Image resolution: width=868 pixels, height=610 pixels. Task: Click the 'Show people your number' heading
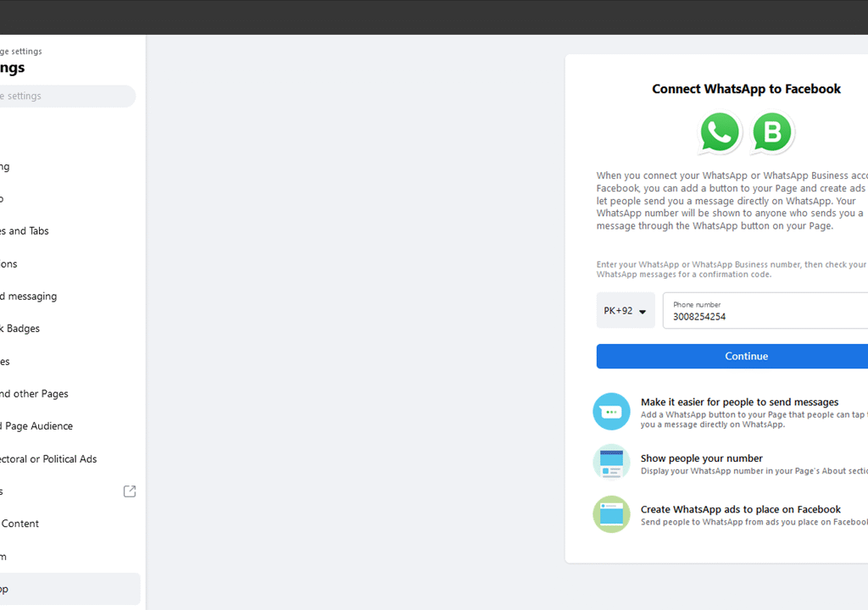point(701,458)
